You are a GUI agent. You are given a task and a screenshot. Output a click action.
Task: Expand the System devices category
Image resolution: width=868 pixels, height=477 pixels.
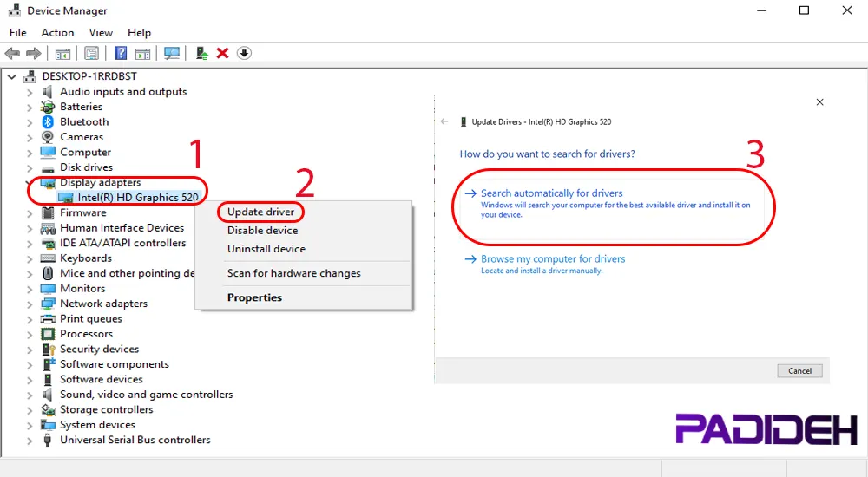[x=30, y=425]
